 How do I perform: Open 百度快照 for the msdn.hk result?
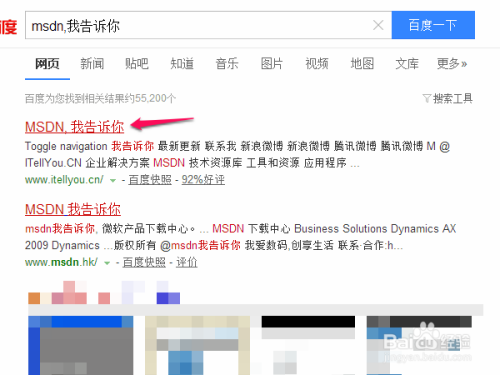pos(144,262)
